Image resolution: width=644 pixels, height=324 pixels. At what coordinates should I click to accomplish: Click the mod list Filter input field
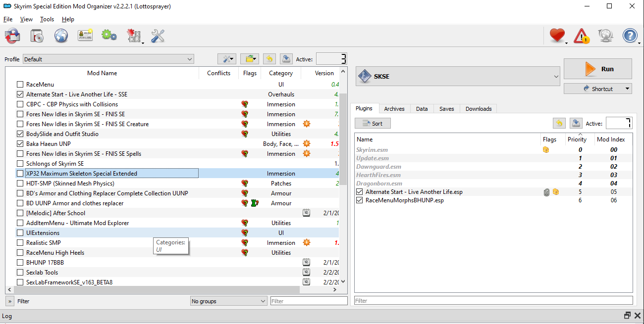pyautogui.click(x=309, y=301)
